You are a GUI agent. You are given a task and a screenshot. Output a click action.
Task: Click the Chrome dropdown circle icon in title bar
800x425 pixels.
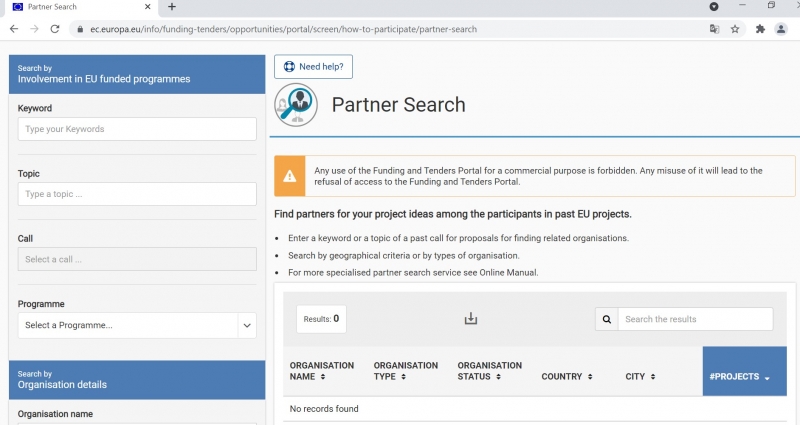click(x=714, y=7)
